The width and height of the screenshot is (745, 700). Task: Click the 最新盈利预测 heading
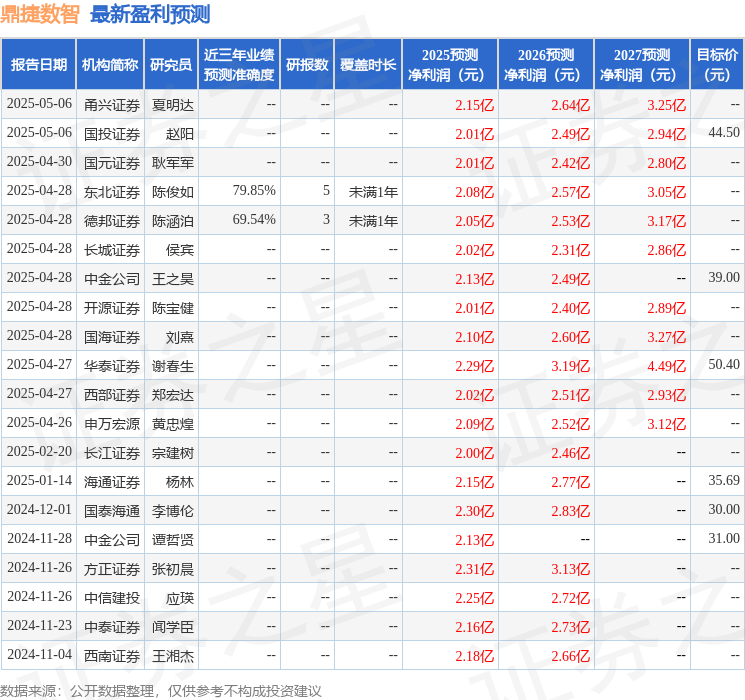(150, 14)
